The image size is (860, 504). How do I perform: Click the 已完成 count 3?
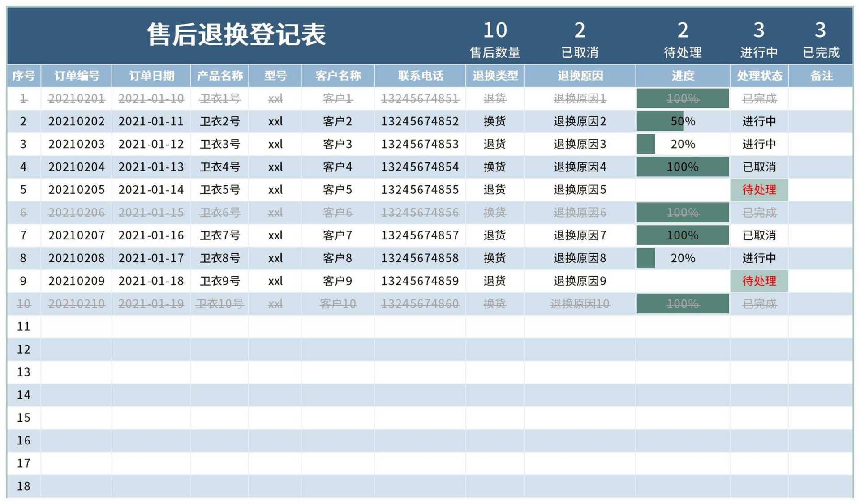click(x=821, y=30)
